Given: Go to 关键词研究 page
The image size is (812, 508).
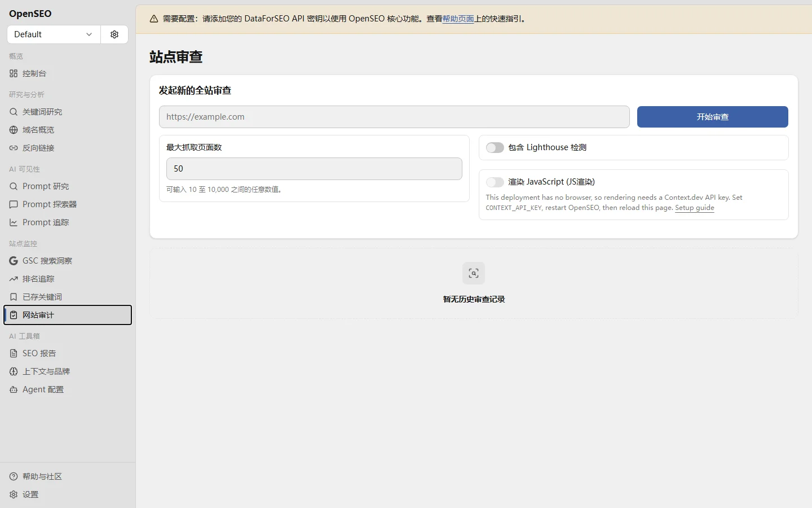Looking at the screenshot, I should 68,112.
